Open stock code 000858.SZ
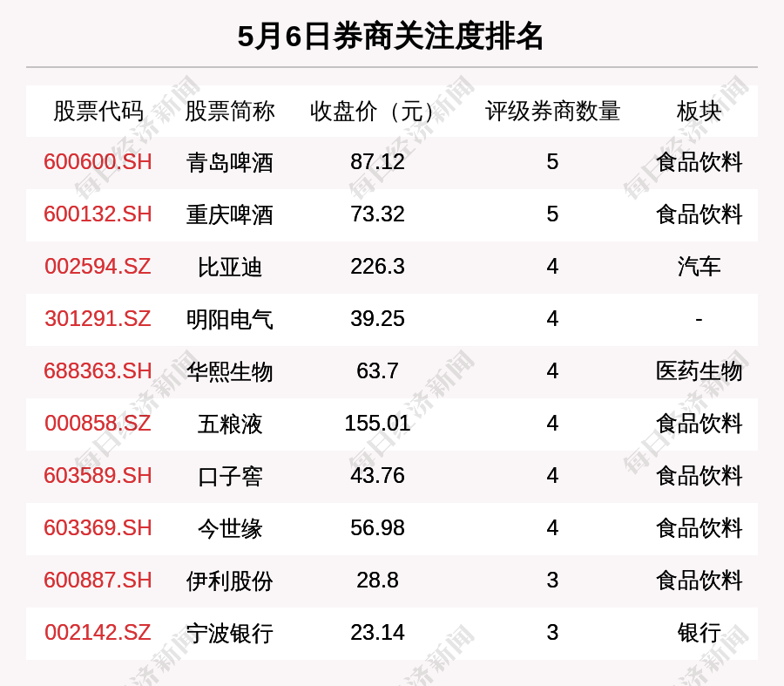 (x=98, y=424)
